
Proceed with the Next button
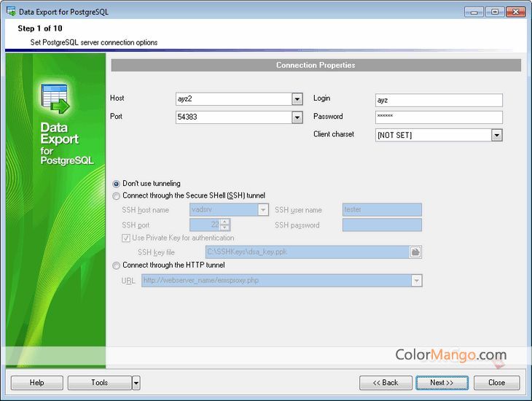coord(442,383)
